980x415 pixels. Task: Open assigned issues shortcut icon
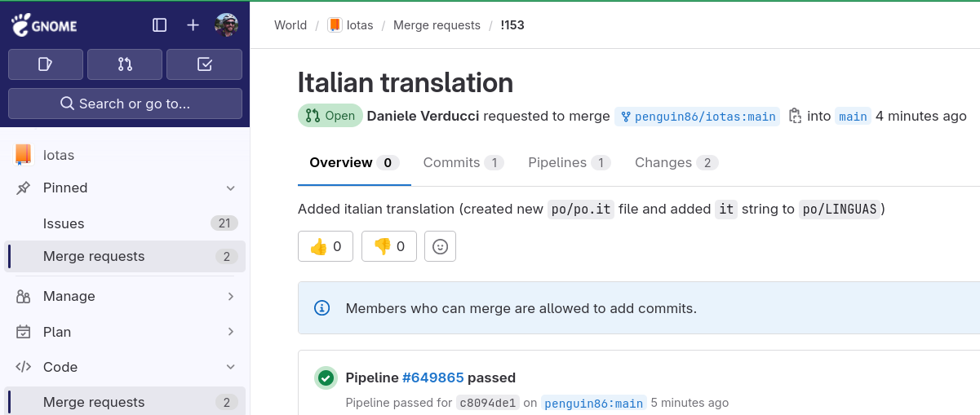46,64
